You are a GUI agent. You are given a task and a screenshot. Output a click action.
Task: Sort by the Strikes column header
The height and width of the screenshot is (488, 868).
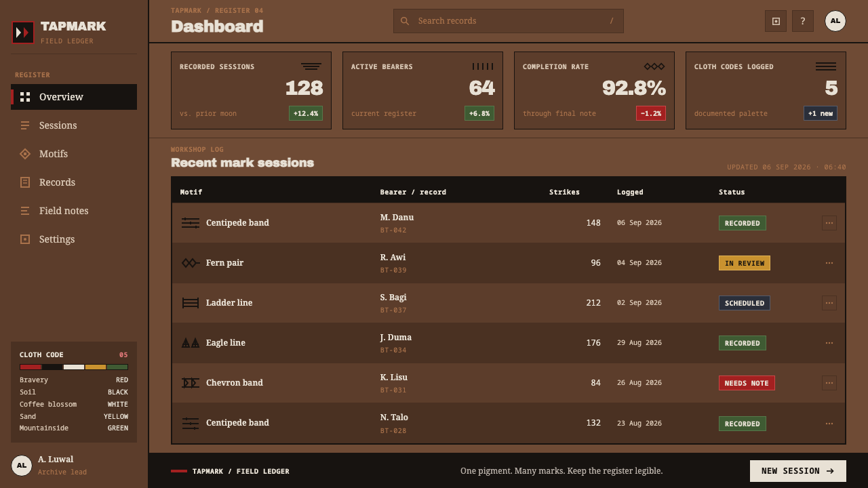[564, 192]
